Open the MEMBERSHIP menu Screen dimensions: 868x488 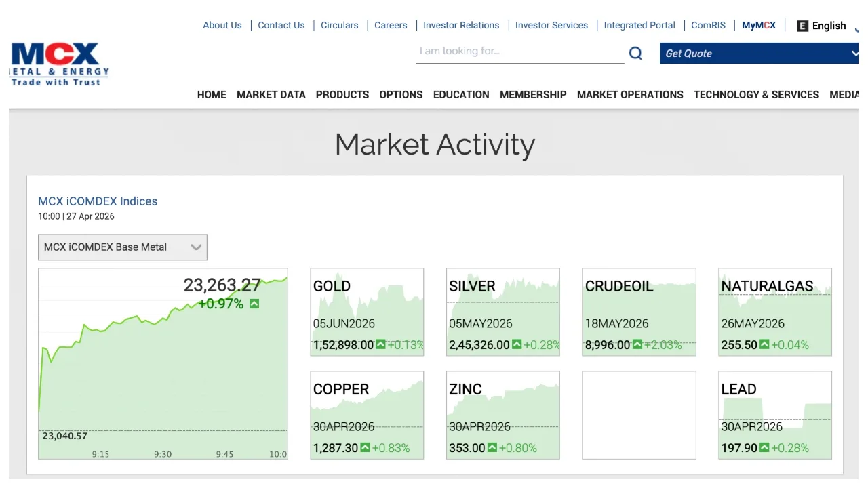point(533,95)
